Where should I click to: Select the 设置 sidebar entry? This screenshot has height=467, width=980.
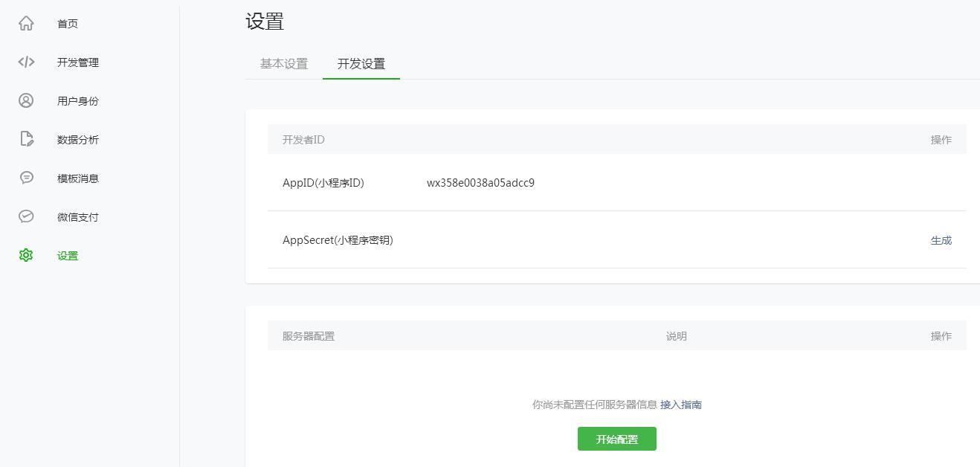[x=68, y=256]
